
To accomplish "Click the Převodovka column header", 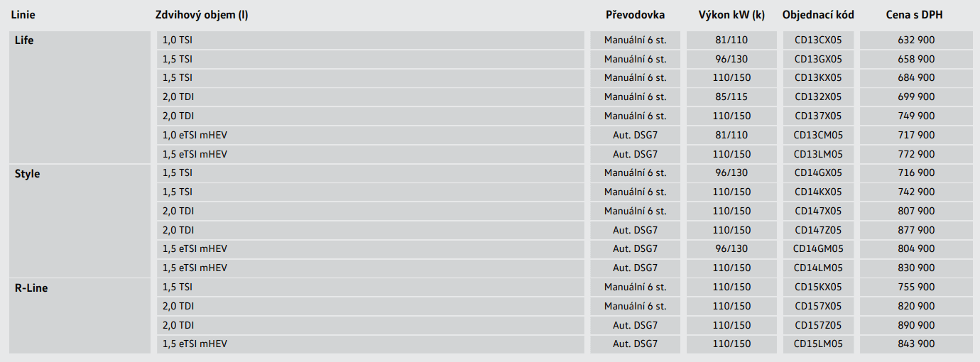I will 635,14.
